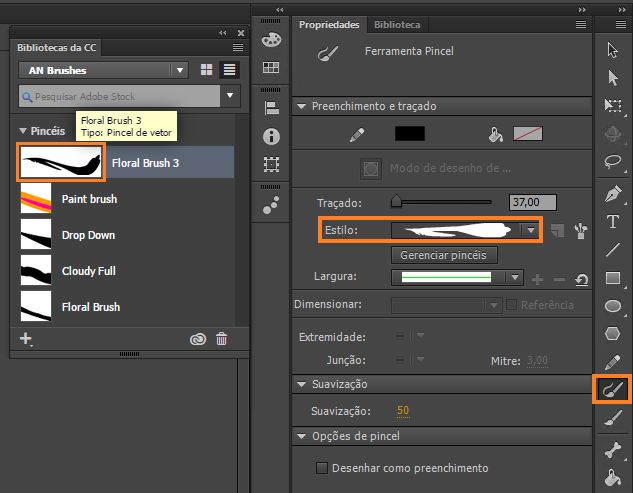Select the Drop Down brush item

pyautogui.click(x=127, y=235)
